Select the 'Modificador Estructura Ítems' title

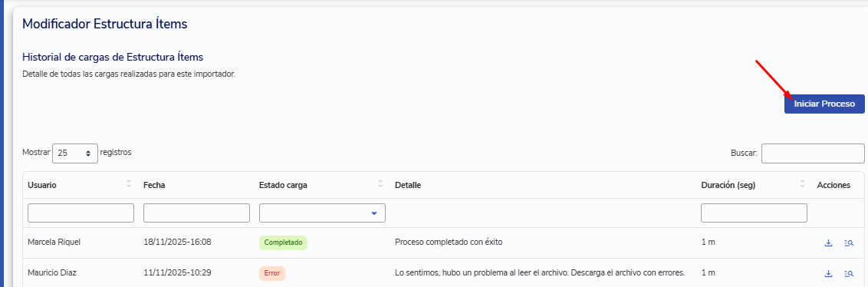tap(104, 24)
